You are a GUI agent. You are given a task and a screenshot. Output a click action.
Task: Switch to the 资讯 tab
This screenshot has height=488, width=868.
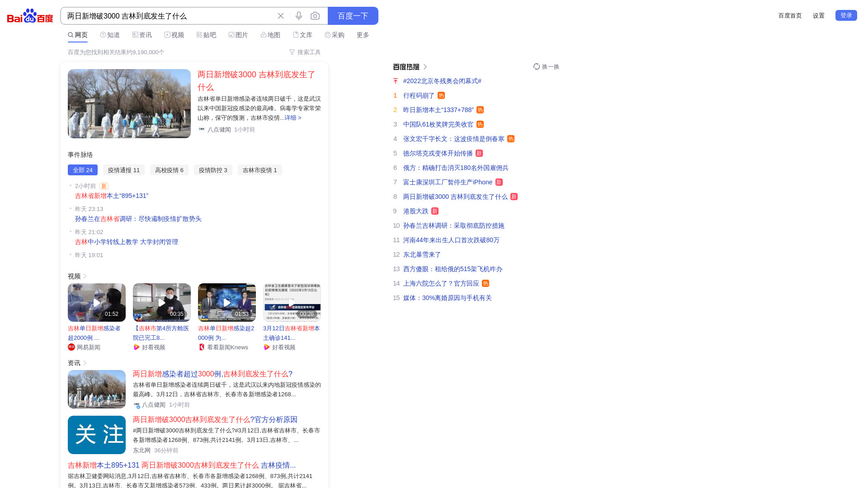click(x=142, y=35)
